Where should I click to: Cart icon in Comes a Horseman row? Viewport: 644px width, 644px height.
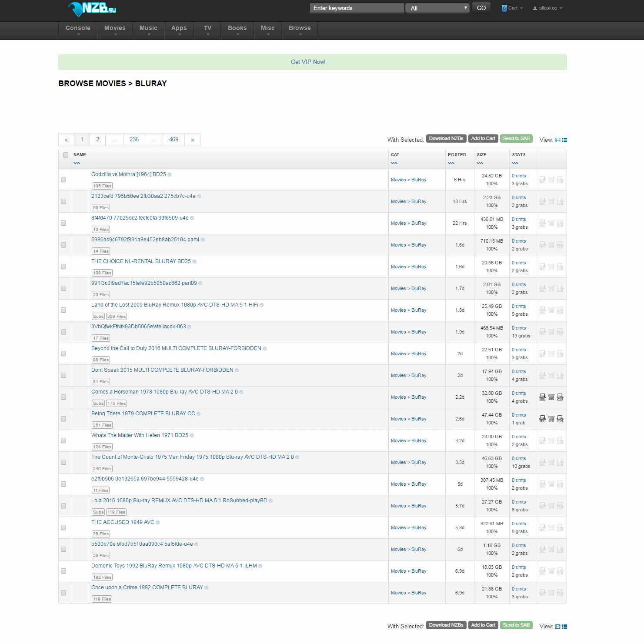[x=551, y=397]
